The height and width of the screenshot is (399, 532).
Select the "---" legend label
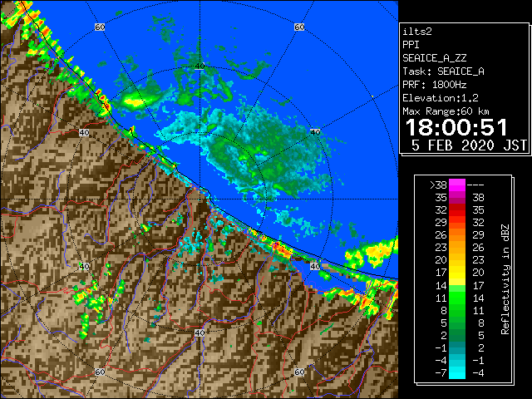click(x=475, y=185)
